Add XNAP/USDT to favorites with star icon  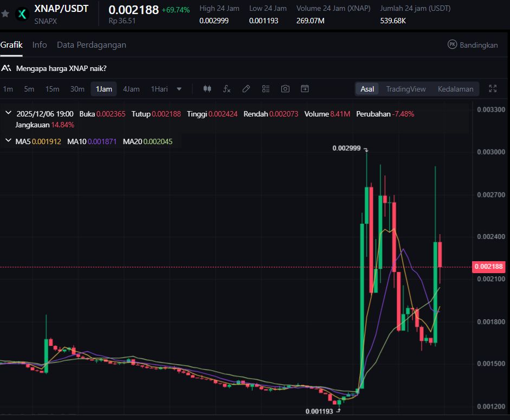tap(5, 14)
